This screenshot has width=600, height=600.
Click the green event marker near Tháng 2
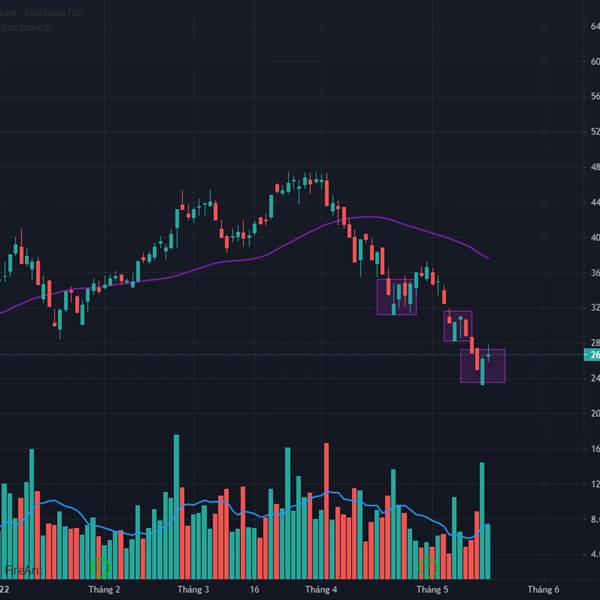point(100,568)
